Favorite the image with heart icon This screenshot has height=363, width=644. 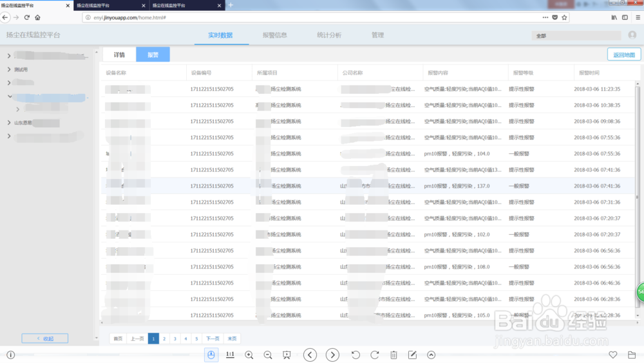pos(613,355)
